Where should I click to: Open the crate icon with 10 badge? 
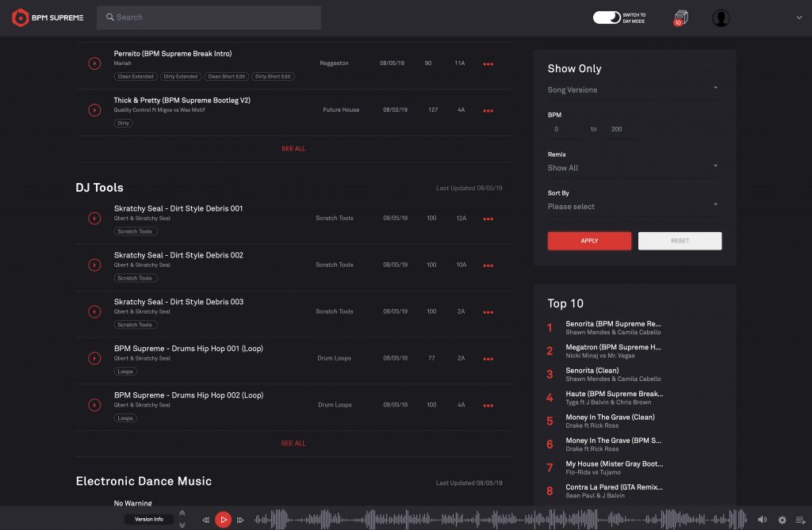point(680,17)
